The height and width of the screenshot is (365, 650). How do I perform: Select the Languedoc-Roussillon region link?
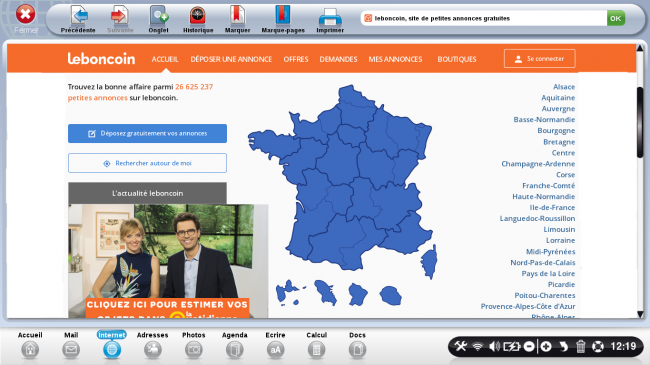[x=537, y=219]
